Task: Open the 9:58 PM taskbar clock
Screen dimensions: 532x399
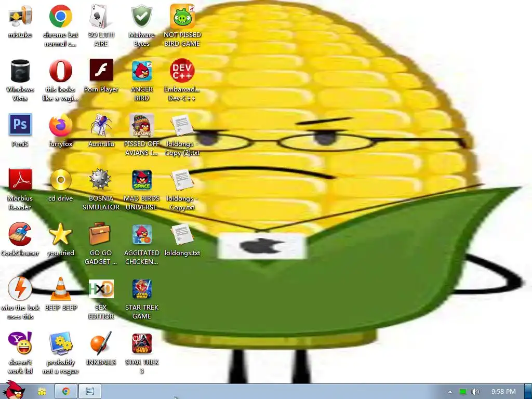Action: coord(503,392)
